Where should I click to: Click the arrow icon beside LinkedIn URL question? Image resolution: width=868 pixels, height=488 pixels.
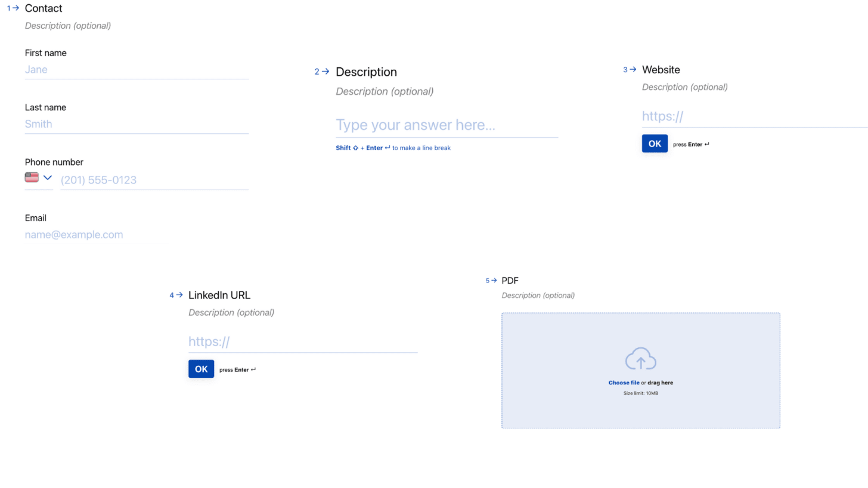pyautogui.click(x=179, y=295)
